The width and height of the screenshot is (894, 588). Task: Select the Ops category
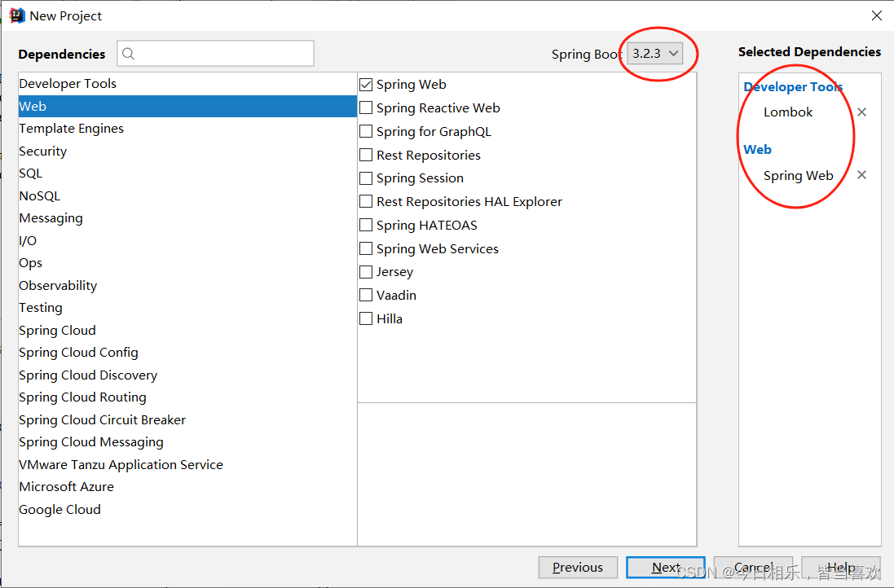click(187, 263)
